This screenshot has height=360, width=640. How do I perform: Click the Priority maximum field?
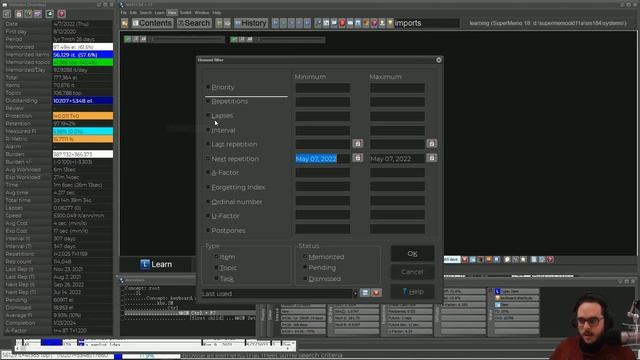tap(397, 88)
